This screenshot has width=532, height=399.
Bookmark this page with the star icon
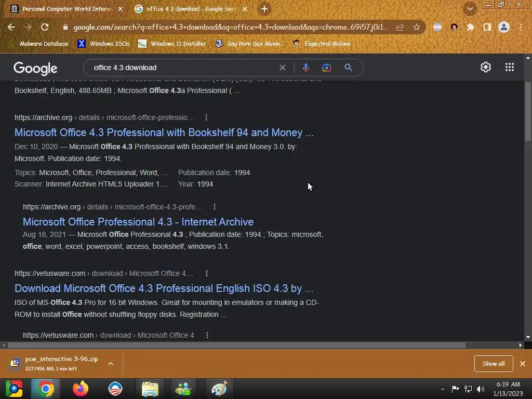pos(416,27)
